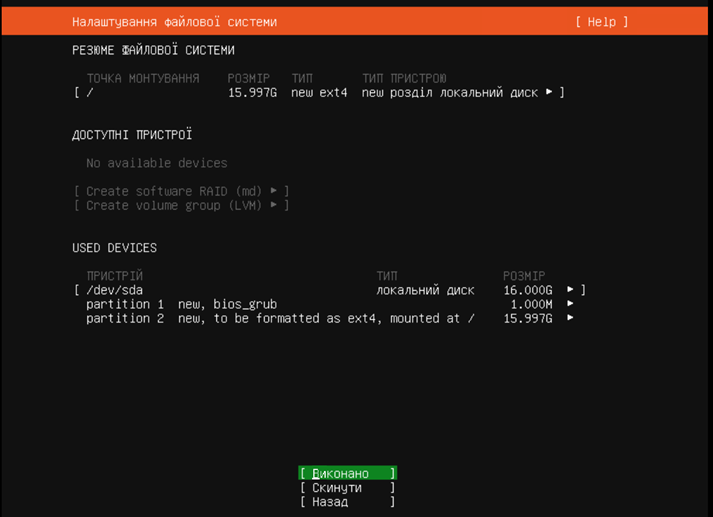Click 'локальний диск' type of /dev/sda

425,290
